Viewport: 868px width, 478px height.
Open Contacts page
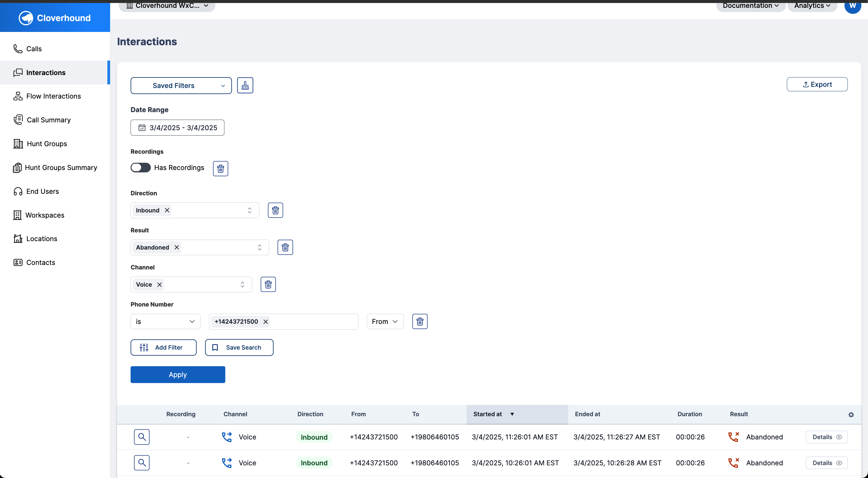[55, 263]
